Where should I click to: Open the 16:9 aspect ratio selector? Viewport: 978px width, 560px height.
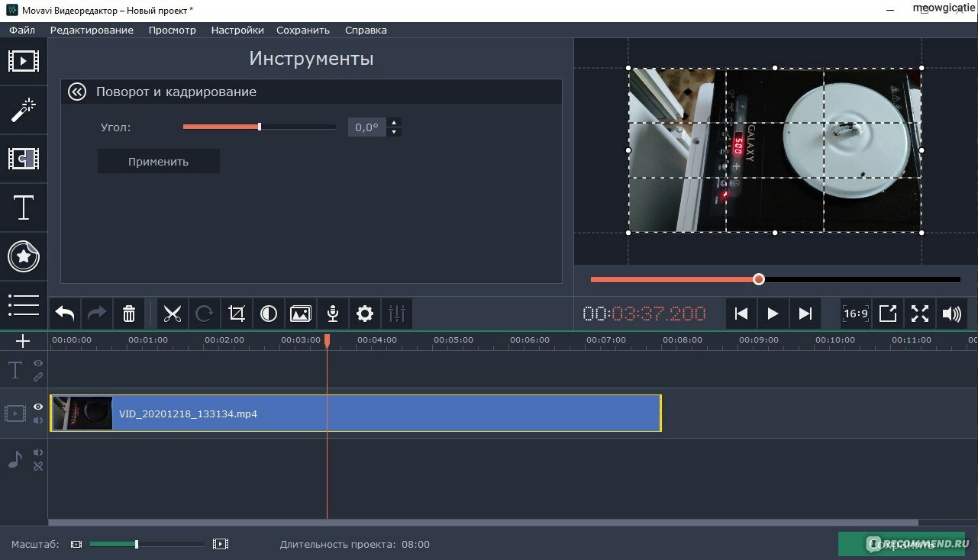pyautogui.click(x=856, y=314)
